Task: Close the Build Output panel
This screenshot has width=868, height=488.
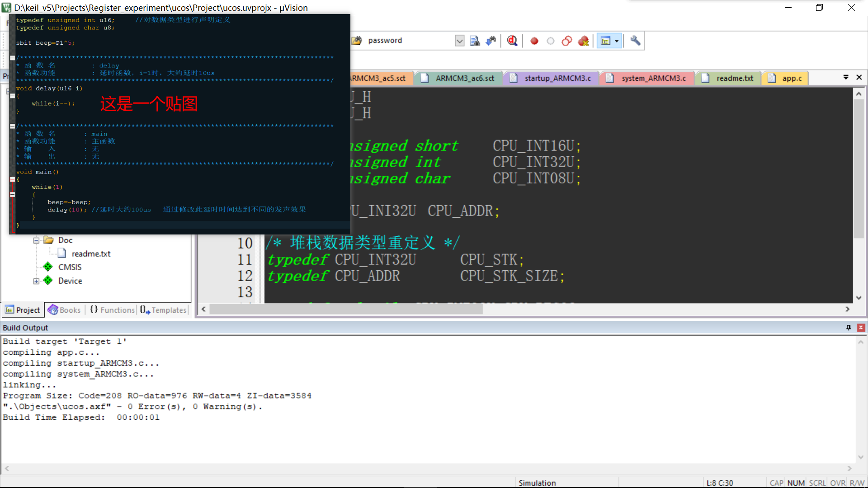Action: click(861, 328)
